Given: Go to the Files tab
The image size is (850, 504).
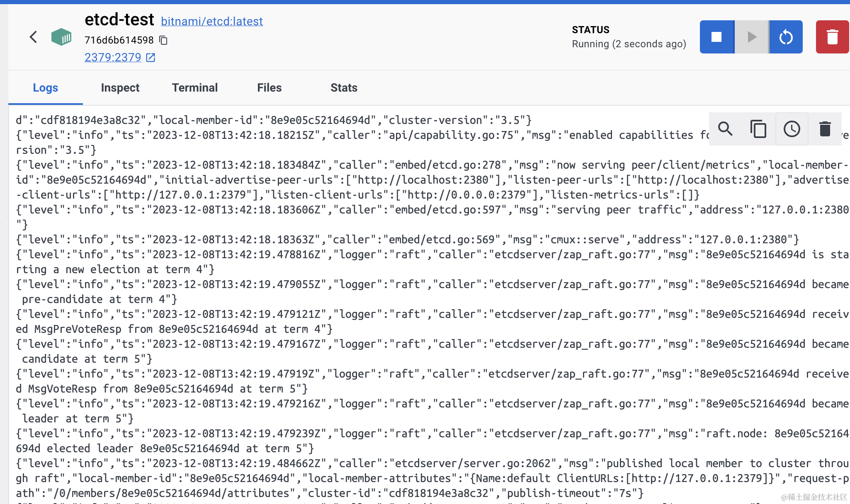Looking at the screenshot, I should [269, 88].
